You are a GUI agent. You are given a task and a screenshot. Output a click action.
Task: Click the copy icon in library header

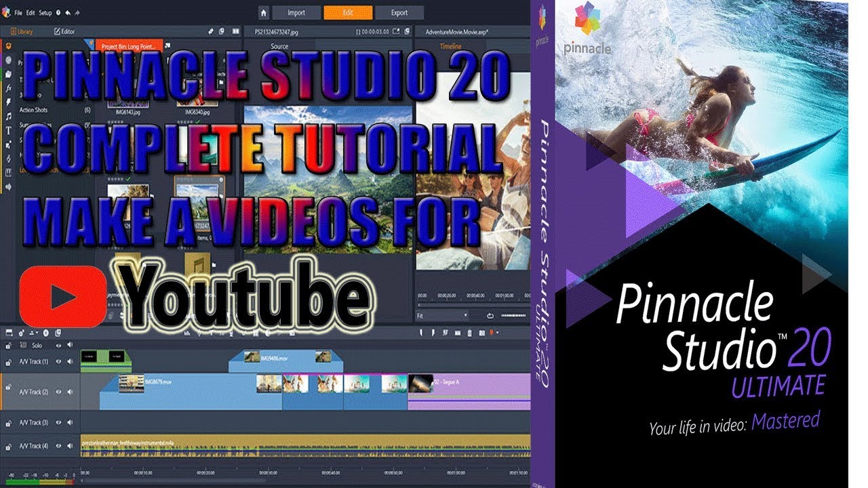point(221,31)
